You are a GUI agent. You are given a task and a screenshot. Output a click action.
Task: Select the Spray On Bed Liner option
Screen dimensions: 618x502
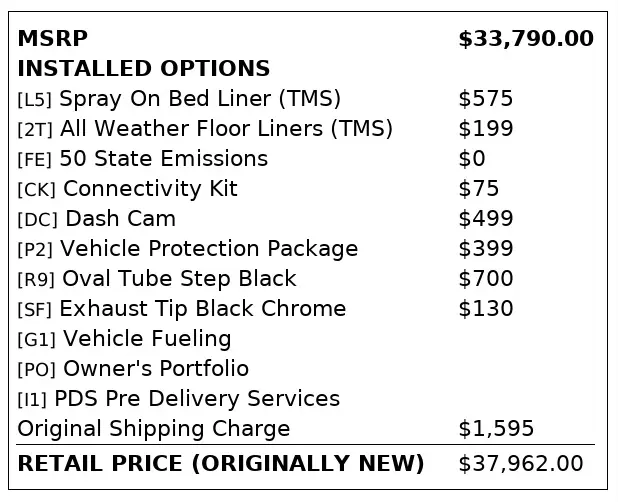pos(180,99)
